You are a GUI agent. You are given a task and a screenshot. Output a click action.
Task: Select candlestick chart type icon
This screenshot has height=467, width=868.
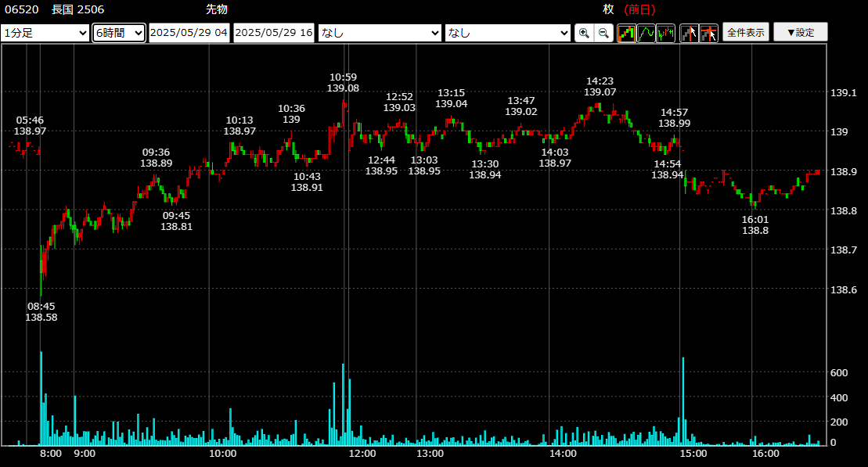pos(627,33)
